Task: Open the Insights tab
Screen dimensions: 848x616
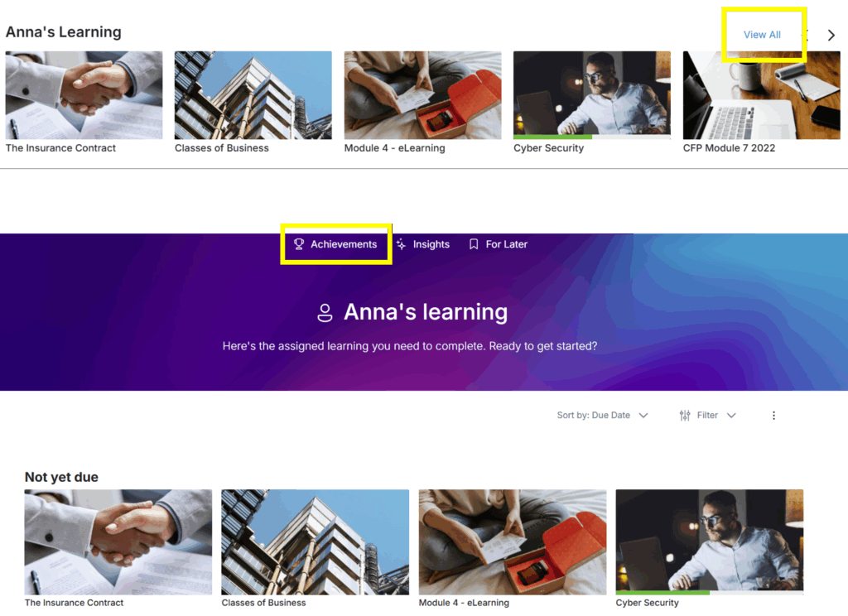Action: (423, 244)
